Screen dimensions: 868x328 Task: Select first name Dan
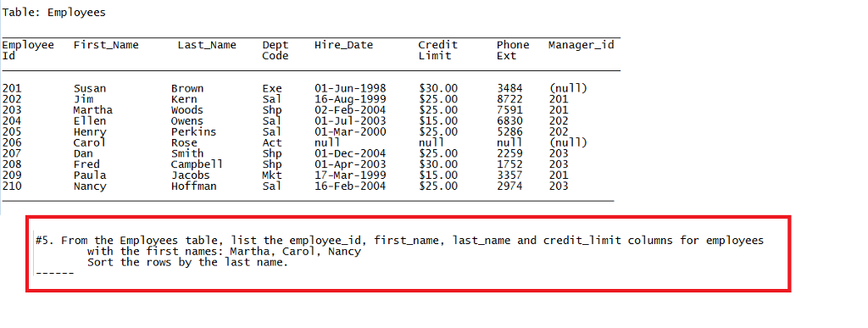pyautogui.click(x=84, y=153)
